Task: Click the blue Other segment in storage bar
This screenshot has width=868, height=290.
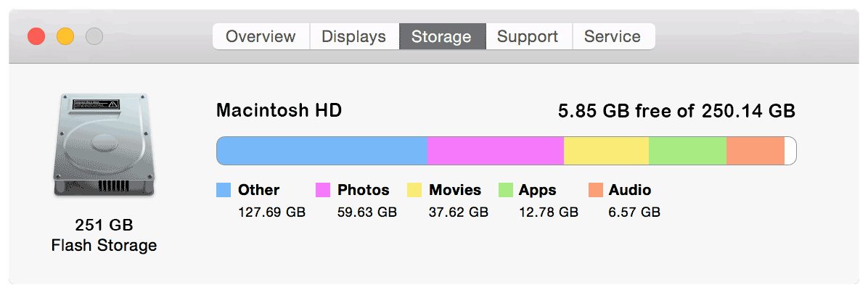Action: pos(322,151)
